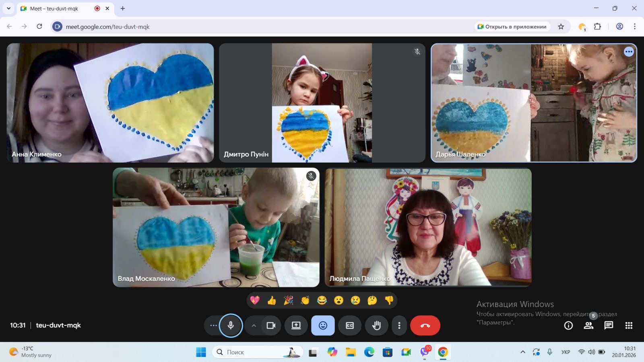Raise your hand in the meeting
Screen dimensions: 644x362
point(376,325)
